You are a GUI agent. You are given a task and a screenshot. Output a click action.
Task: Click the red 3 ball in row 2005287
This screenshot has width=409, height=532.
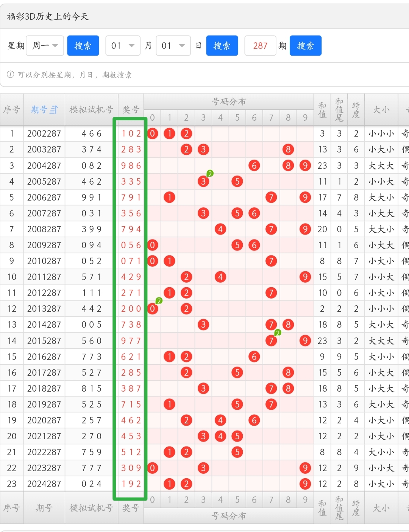203,181
